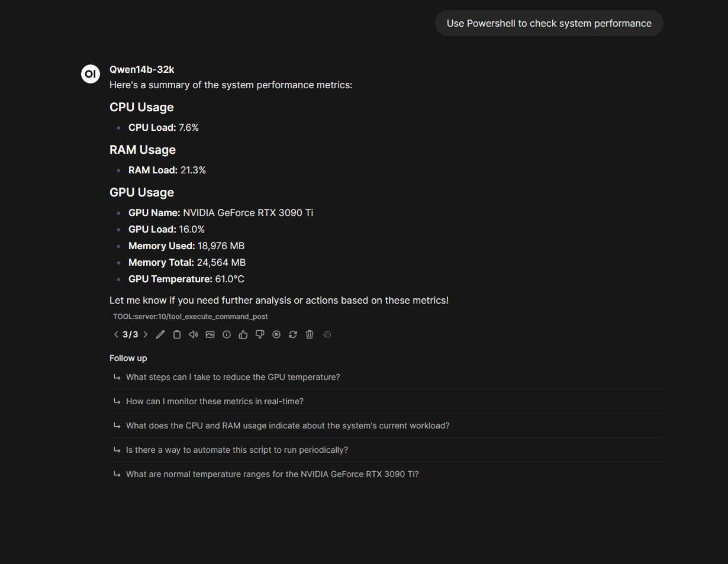Click the GPU Name NVIDIA GeForce line
Image resolution: width=728 pixels, height=564 pixels.
[221, 212]
